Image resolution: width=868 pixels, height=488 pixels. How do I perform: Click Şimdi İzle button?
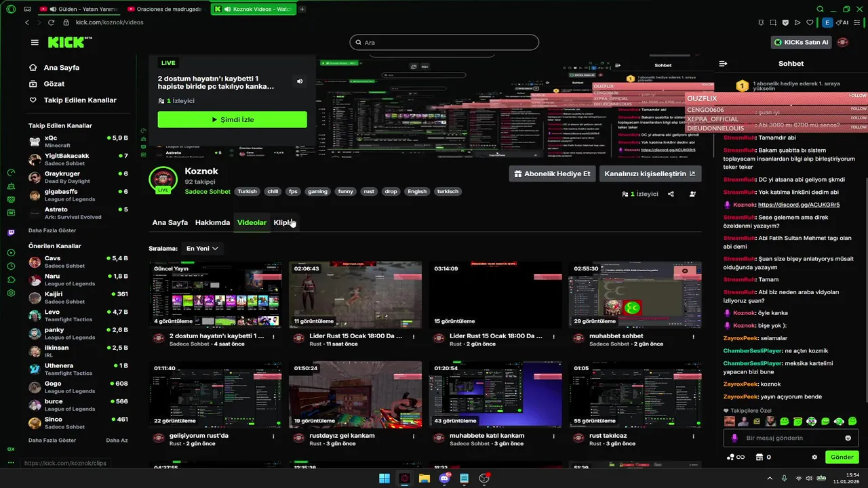tap(232, 119)
